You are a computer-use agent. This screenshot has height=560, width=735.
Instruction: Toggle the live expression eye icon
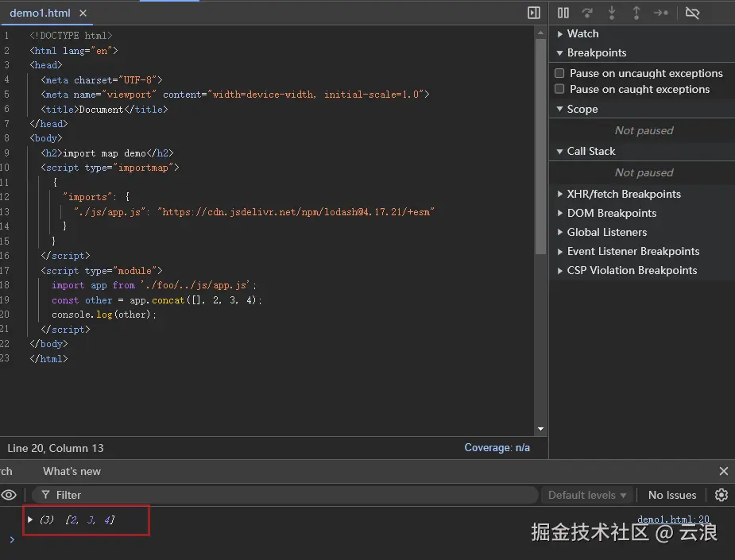[x=9, y=495]
